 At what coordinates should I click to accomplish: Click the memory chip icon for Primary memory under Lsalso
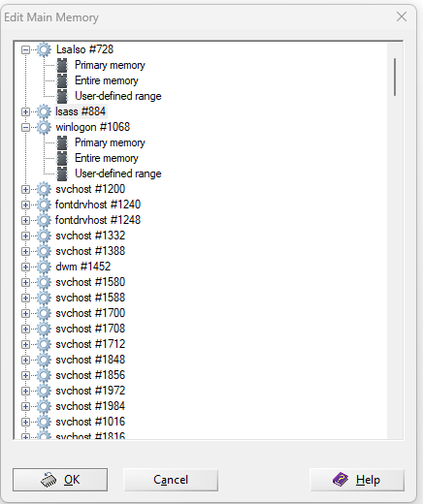[62, 65]
